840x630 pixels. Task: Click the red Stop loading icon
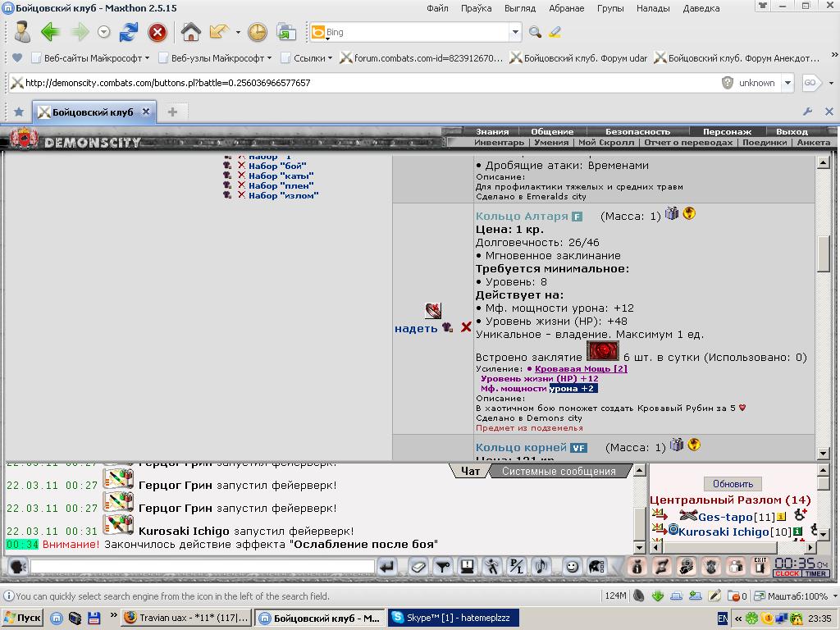pos(157,33)
